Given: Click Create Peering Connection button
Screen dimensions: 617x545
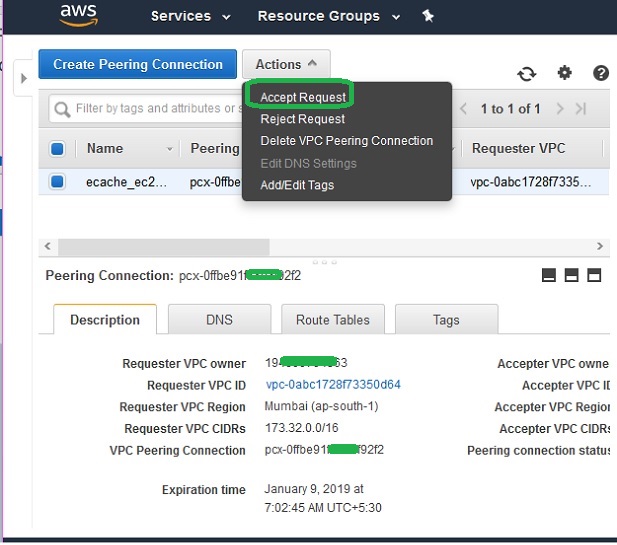Looking at the screenshot, I should [x=138, y=64].
